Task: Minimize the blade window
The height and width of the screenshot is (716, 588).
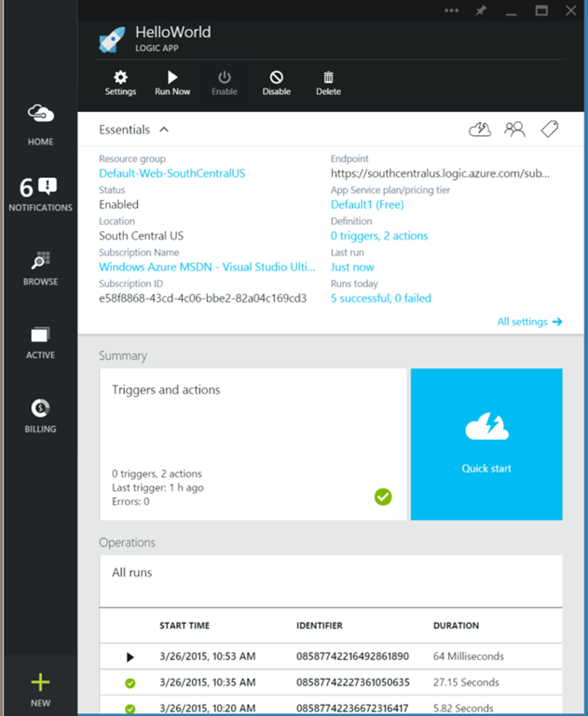Action: [x=512, y=14]
